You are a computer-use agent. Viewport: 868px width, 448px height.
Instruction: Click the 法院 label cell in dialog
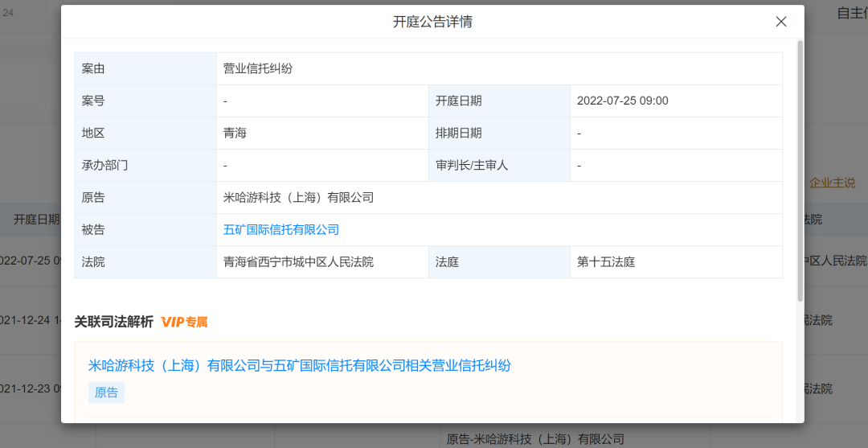point(145,262)
